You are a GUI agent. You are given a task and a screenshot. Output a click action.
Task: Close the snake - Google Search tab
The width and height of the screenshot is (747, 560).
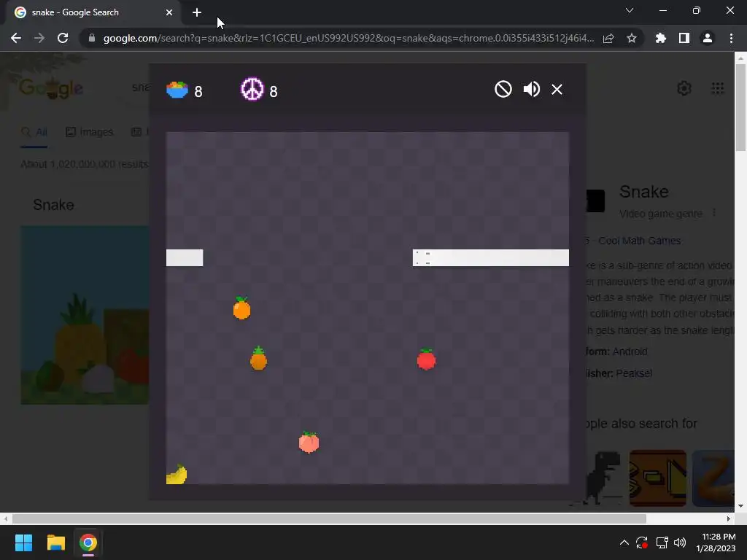(x=169, y=12)
